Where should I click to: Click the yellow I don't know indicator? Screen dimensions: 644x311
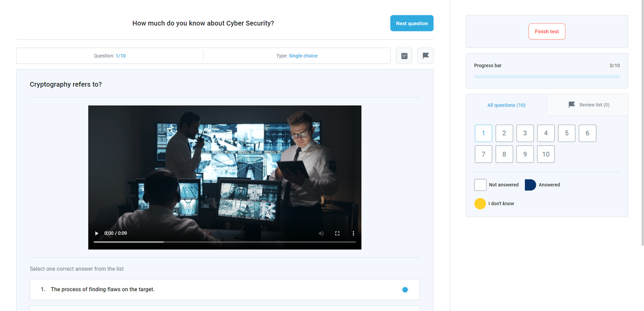click(x=480, y=204)
